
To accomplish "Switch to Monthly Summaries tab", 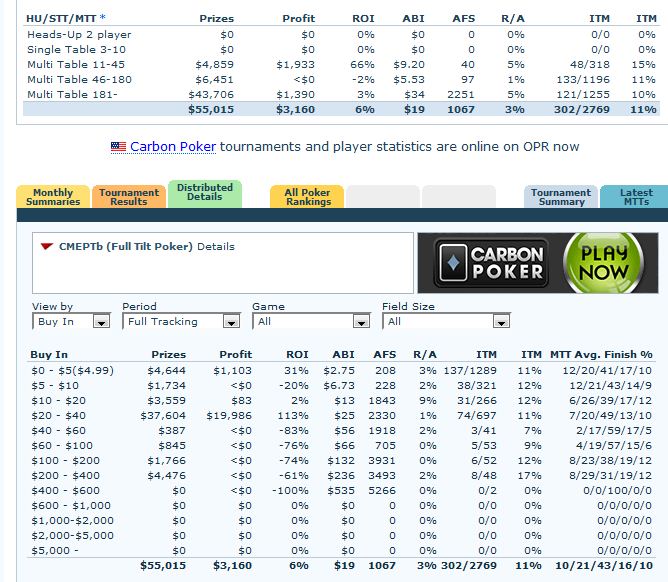I will (x=53, y=197).
